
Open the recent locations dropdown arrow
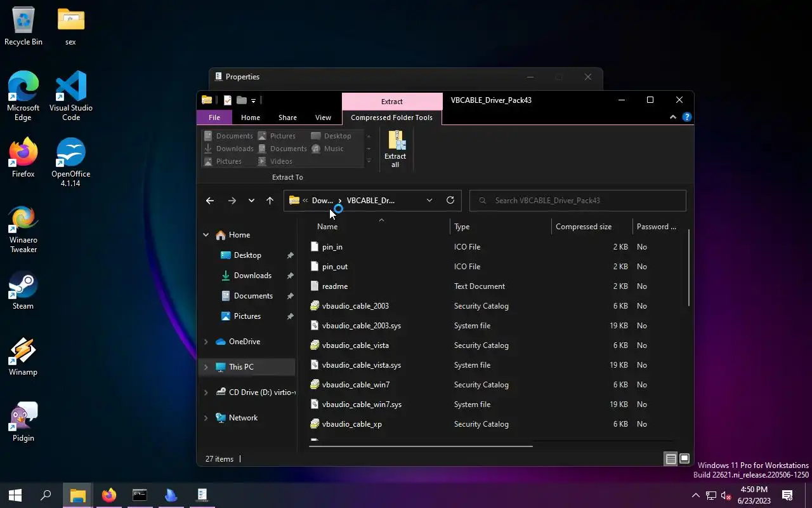click(251, 201)
